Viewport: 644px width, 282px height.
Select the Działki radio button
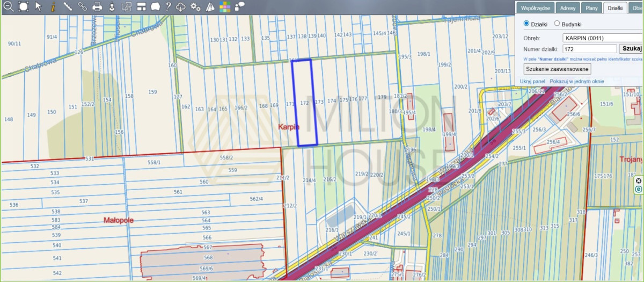(x=526, y=24)
